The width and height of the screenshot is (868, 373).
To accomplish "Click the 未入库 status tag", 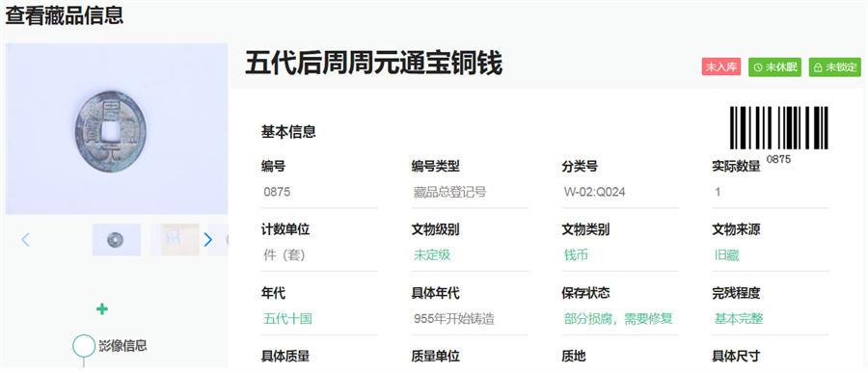I will 721,67.
